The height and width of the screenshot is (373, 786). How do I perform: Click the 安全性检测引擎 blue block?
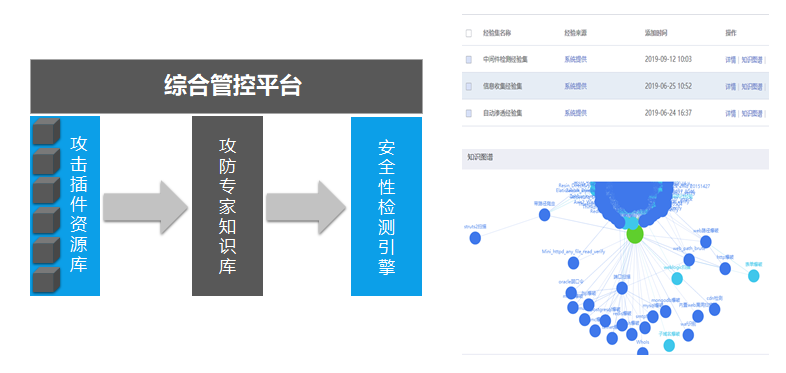click(x=386, y=206)
